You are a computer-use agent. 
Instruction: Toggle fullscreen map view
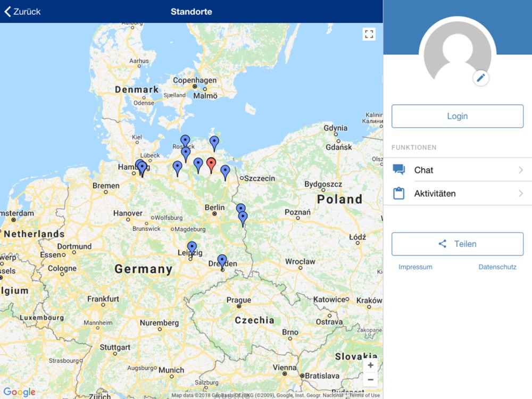coord(369,34)
